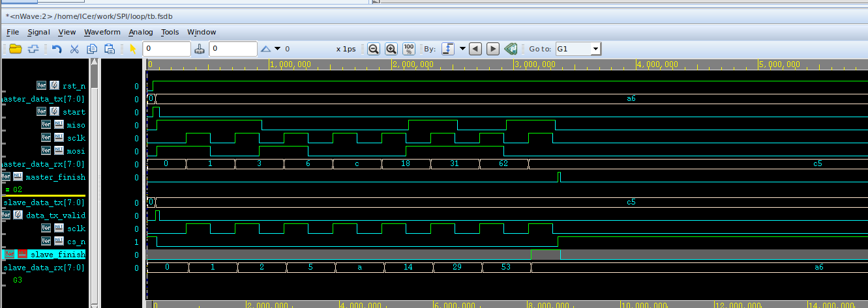Screen dimensions: 868x308
Task: Click the x 1ps time unit label
Action: click(346, 49)
